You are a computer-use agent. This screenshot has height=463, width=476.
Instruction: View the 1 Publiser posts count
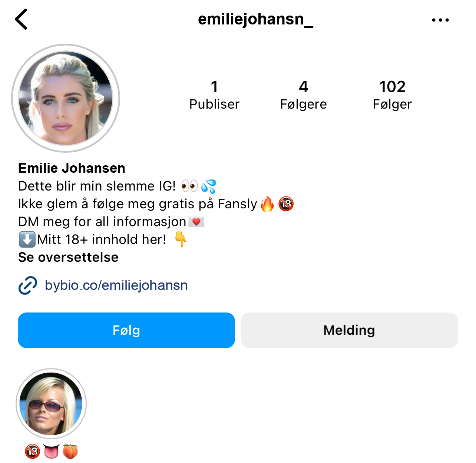[214, 95]
